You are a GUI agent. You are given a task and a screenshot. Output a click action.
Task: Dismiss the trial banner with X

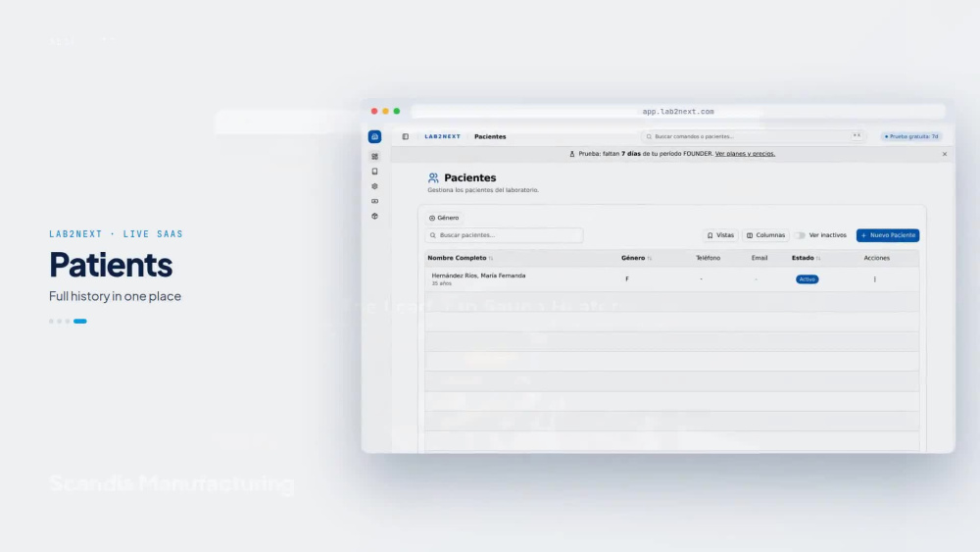945,154
